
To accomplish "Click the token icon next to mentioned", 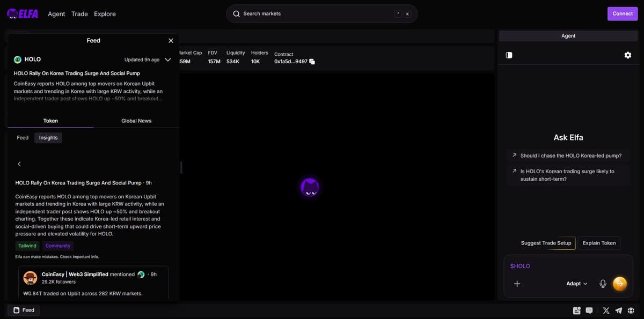I will click(141, 275).
